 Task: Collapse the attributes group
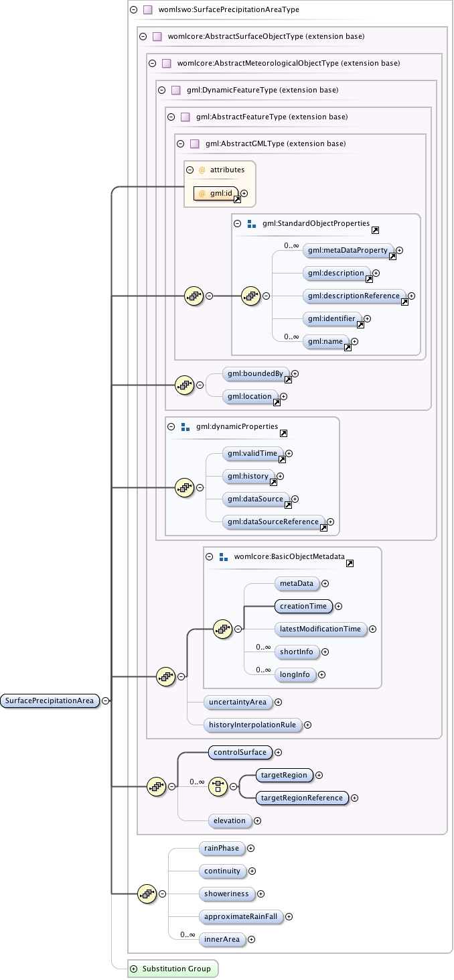pos(190,170)
